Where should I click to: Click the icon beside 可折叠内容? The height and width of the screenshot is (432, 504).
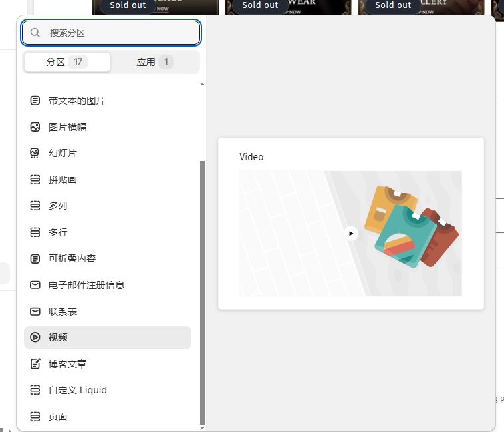tap(35, 258)
